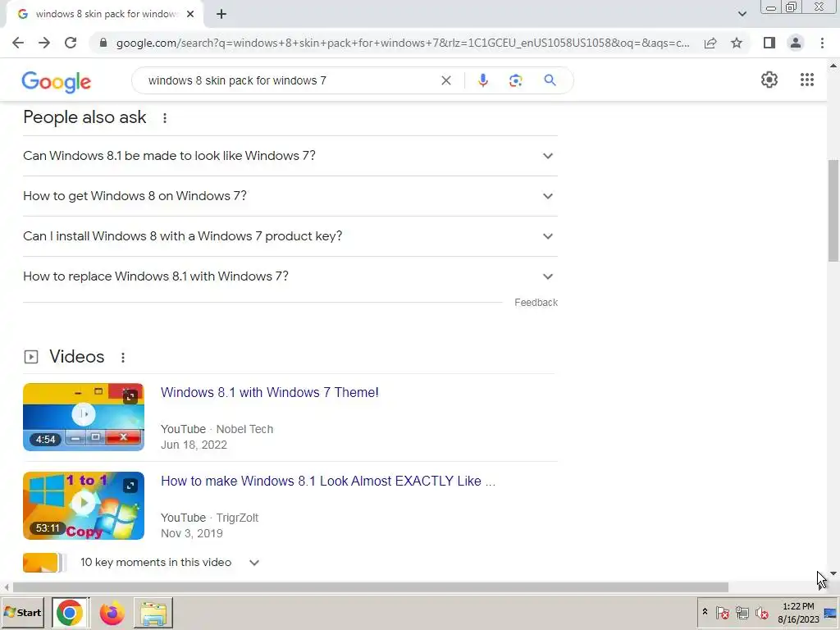Click the Feedback link

click(536, 302)
